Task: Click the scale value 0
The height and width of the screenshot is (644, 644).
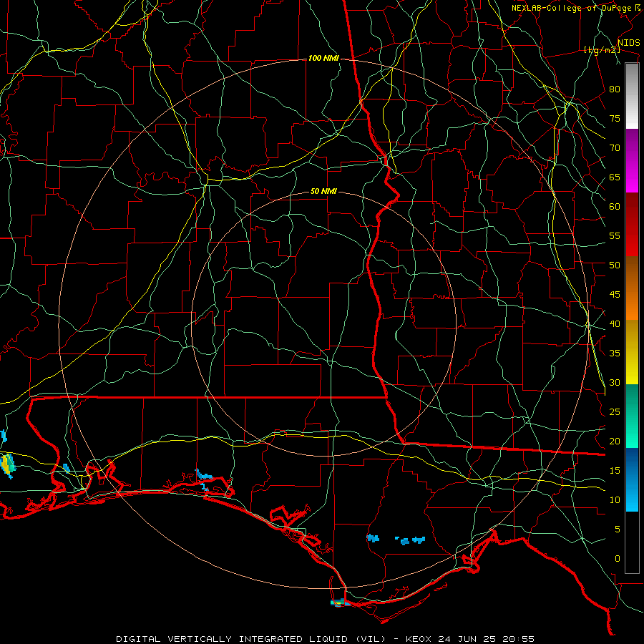Action: 618,559
